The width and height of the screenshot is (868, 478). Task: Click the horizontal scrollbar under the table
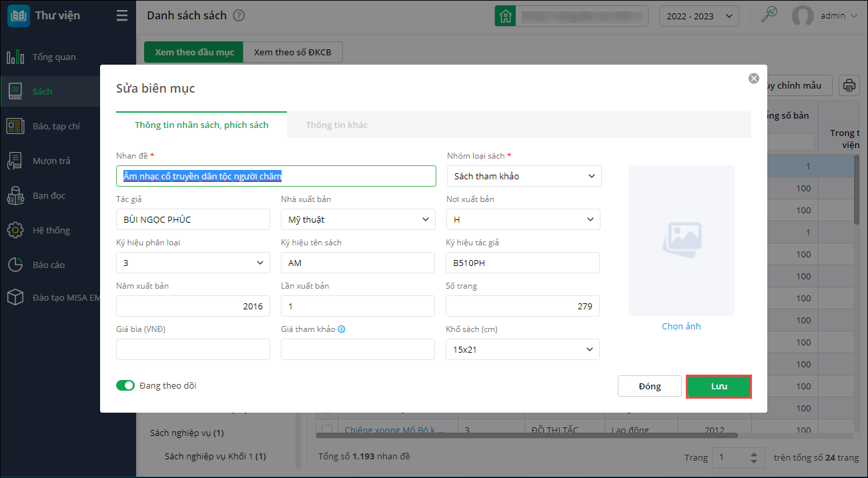527,436
